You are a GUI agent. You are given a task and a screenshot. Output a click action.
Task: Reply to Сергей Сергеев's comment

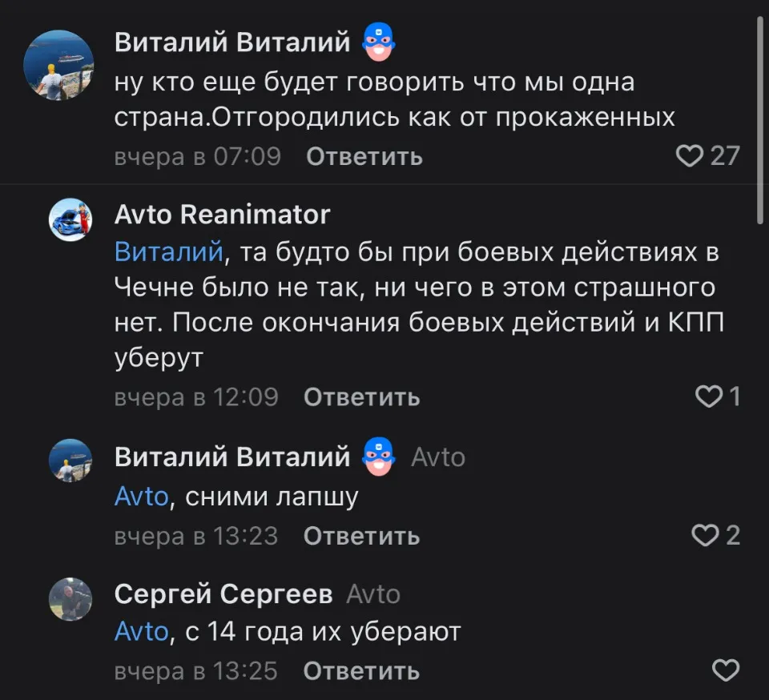(x=361, y=671)
